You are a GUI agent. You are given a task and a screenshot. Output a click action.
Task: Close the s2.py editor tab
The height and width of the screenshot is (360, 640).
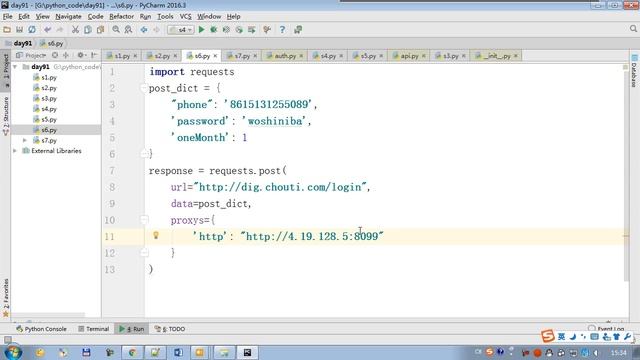(175, 56)
